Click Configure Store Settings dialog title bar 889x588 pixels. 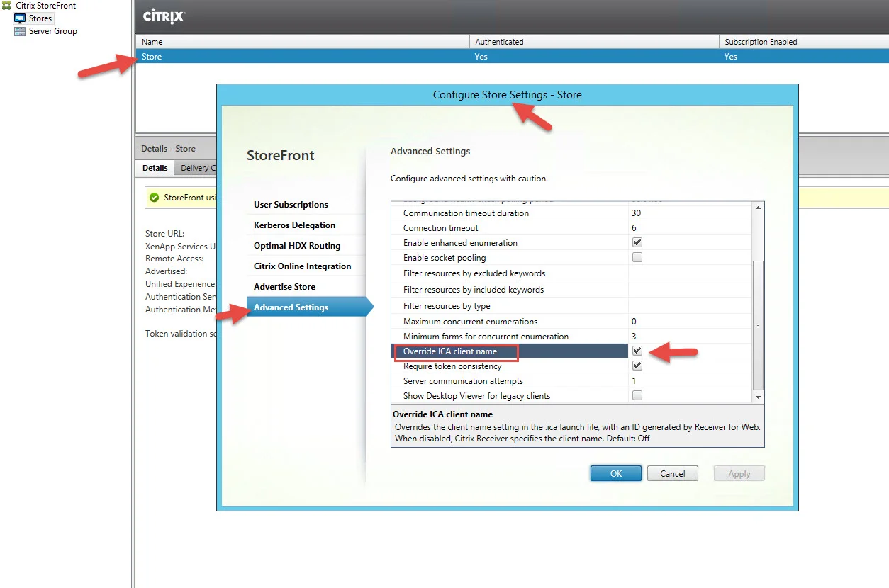(x=507, y=95)
